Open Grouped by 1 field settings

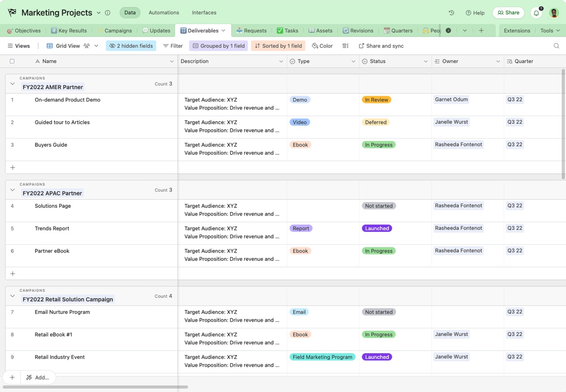click(x=219, y=46)
